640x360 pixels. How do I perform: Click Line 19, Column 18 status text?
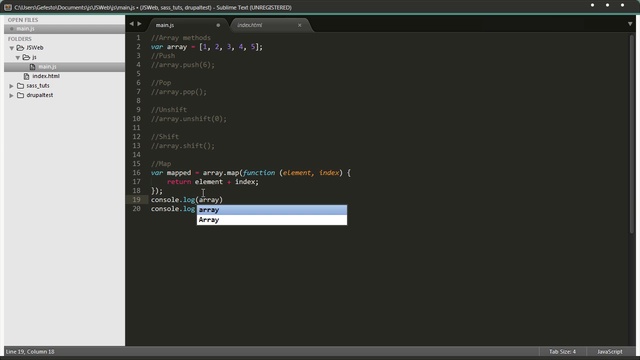[x=30, y=351]
